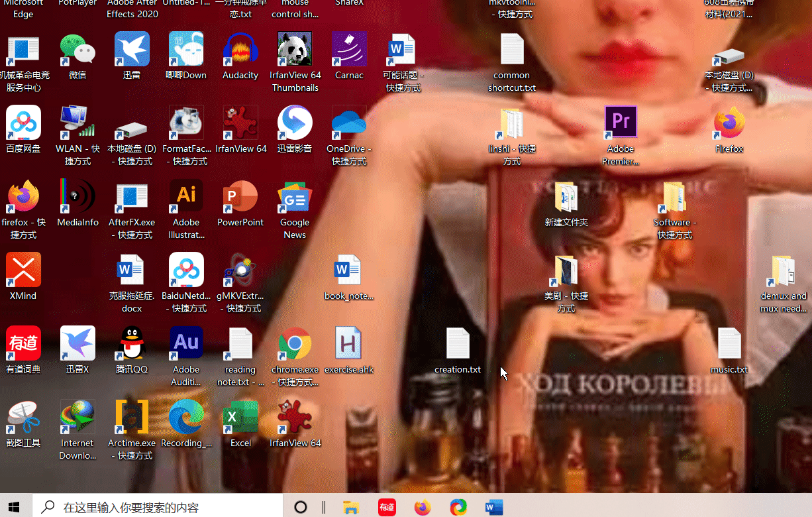812x517 pixels.
Task: Open the BaiduNetdisk shortcut icon
Action: click(x=186, y=270)
